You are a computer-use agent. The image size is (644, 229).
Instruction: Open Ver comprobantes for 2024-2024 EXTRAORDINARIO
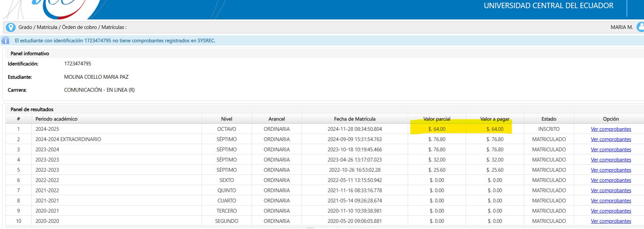(611, 139)
